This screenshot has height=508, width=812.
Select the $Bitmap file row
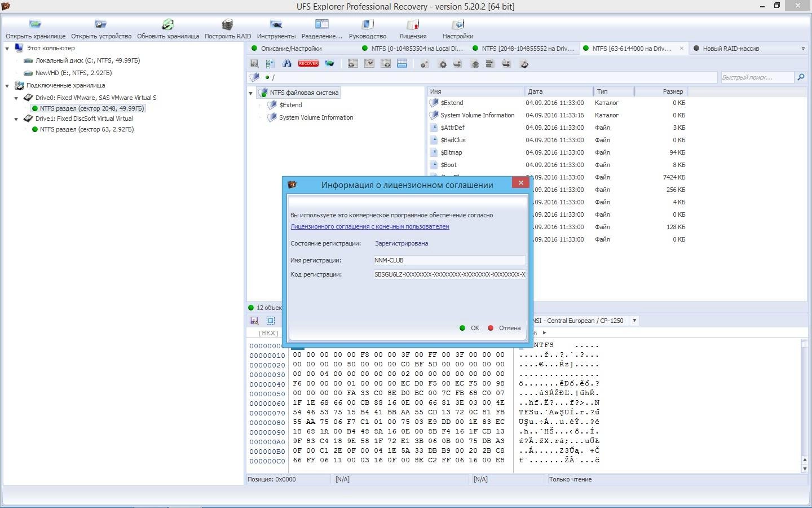(x=557, y=152)
